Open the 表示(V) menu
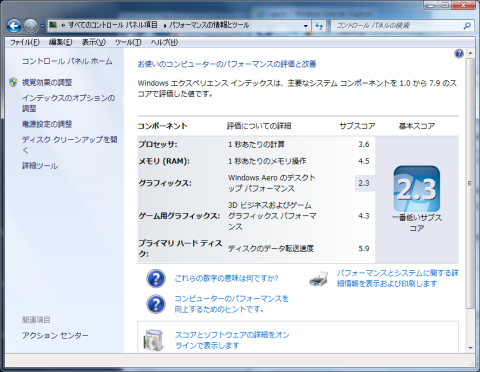The width and height of the screenshot is (480, 372). coord(94,42)
